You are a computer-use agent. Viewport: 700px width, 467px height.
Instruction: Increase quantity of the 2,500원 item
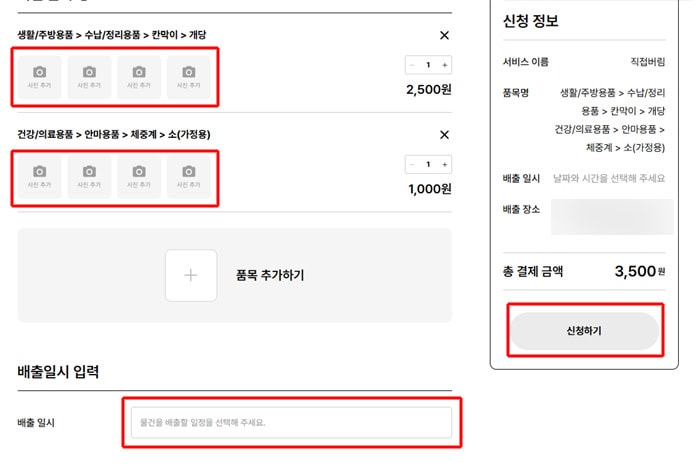click(x=445, y=65)
